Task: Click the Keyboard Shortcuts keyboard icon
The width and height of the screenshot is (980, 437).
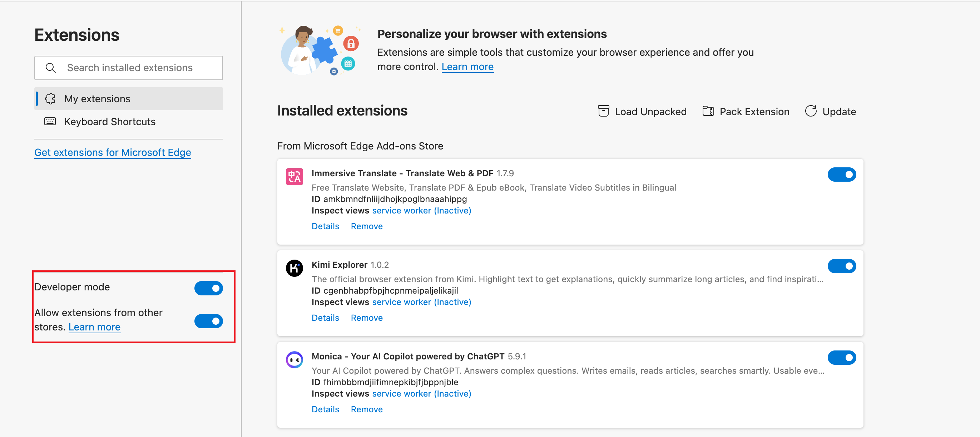Action: (50, 122)
